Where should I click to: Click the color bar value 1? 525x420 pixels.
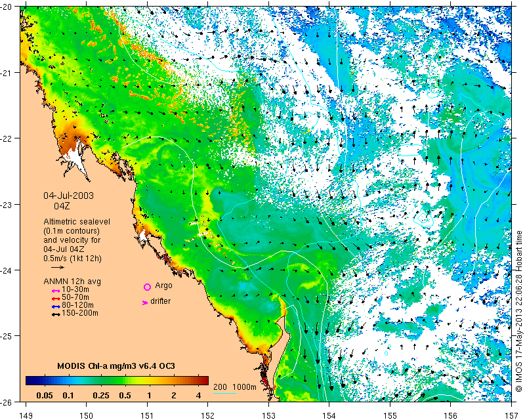pyautogui.click(x=150, y=396)
